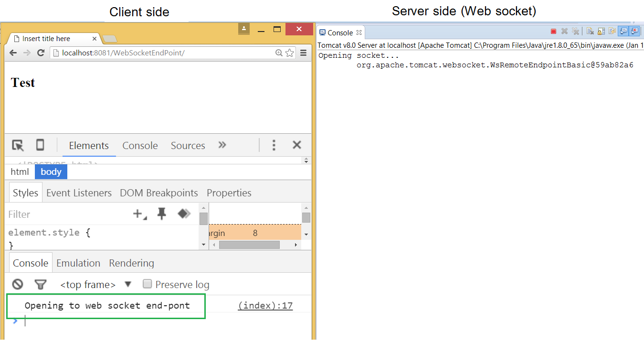The height and width of the screenshot is (343, 644).
Task: Click the clear console icon in DevTools
Action: coord(17,284)
